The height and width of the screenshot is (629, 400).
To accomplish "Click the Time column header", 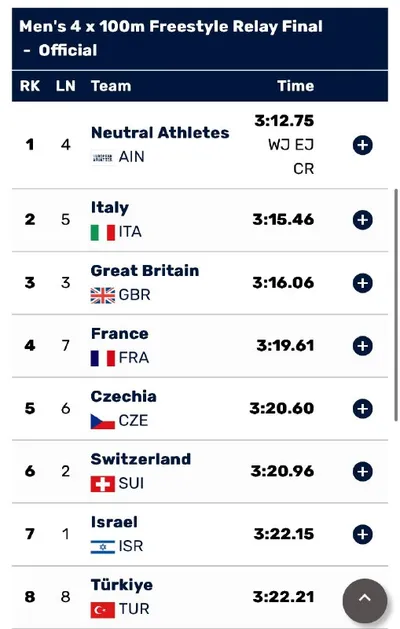I will click(296, 86).
